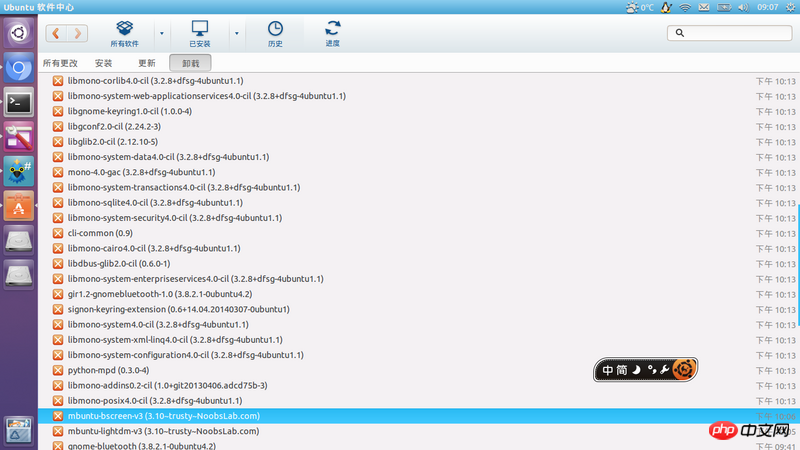Click the orange Ubuntu logo in input bar
The width and height of the screenshot is (800, 450).
click(x=684, y=369)
